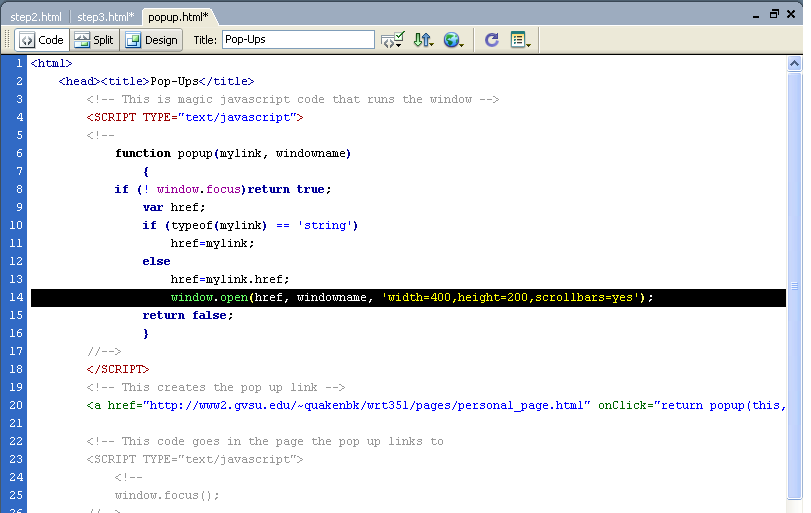This screenshot has height=513, width=811.
Task: Refresh Design view icon
Action: pos(491,40)
